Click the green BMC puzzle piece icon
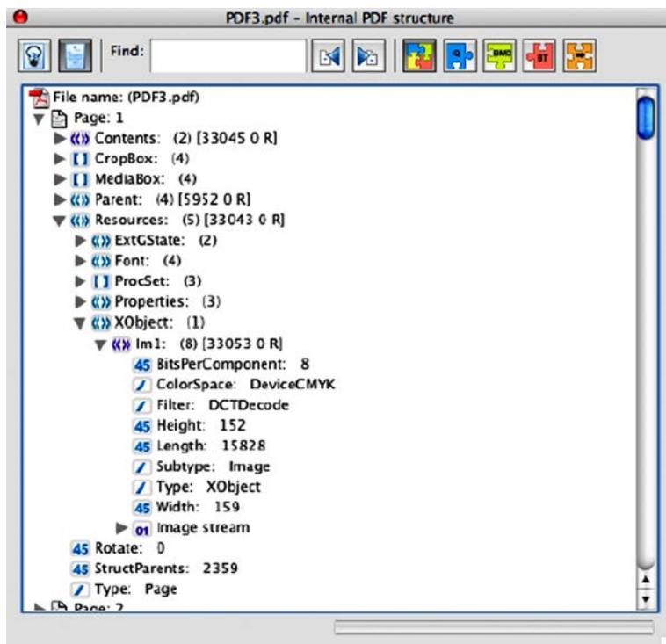Image resolution: width=666 pixels, height=644 pixels. [x=500, y=55]
